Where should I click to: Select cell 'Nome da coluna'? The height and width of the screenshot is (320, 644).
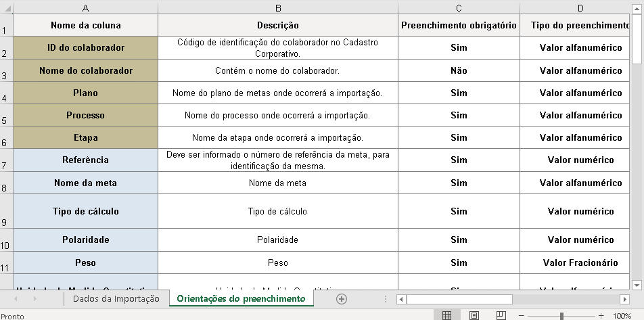85,25
